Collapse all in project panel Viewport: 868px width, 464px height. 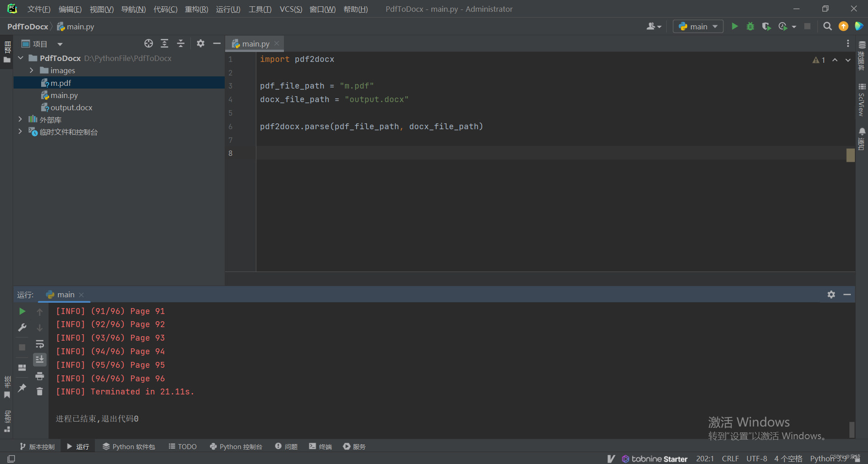pyautogui.click(x=181, y=43)
